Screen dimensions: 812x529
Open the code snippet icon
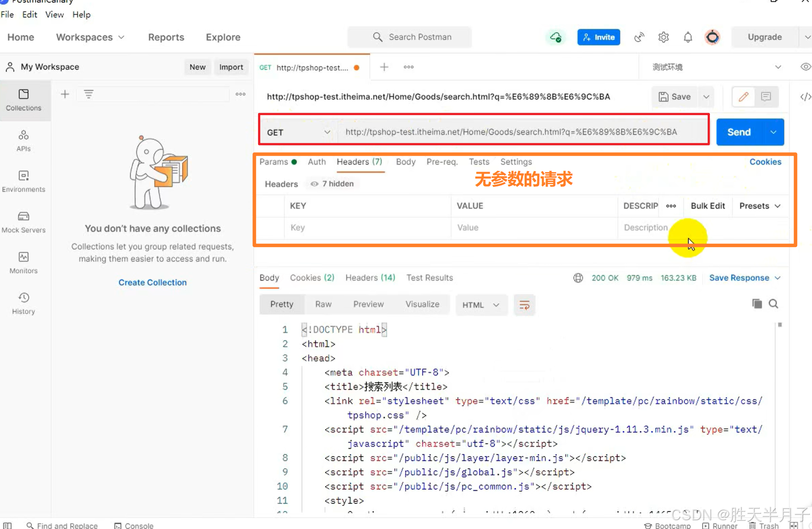(805, 96)
